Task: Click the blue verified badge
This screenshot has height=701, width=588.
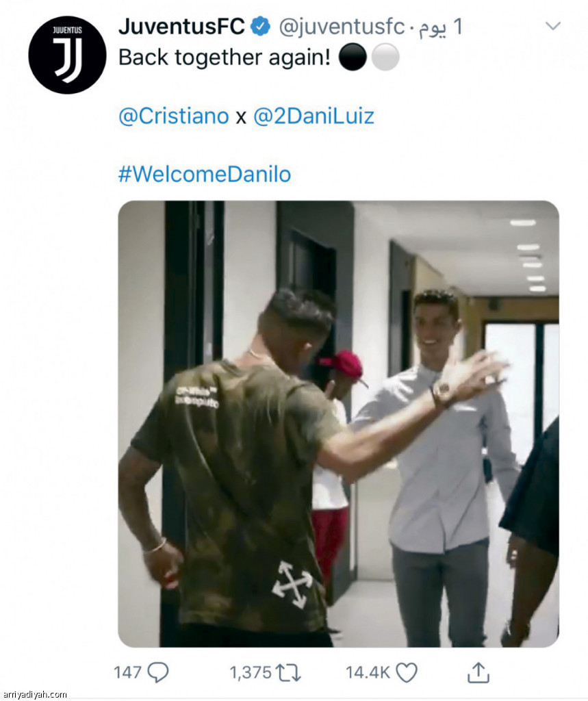Action: (x=260, y=27)
